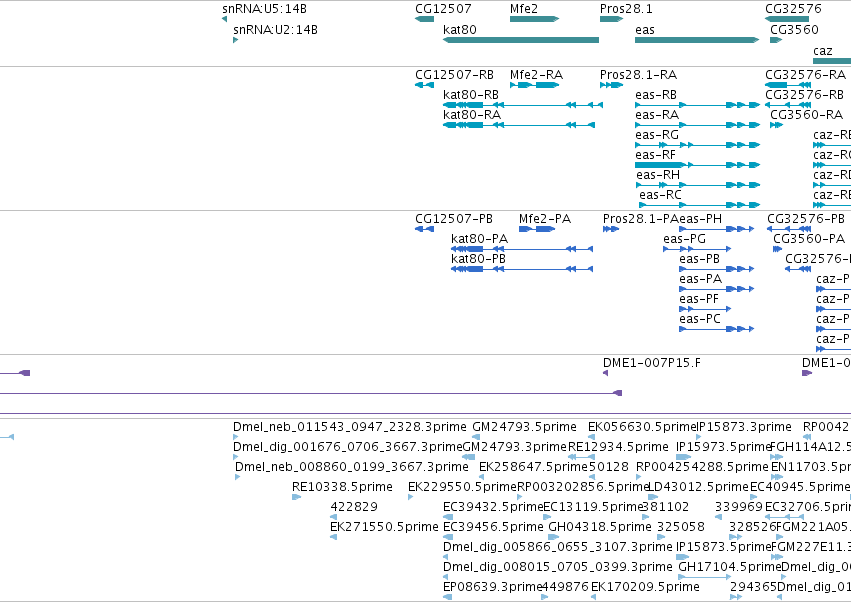Click Dmel_dig_001676_0706_3667.3prime EST
This screenshot has width=851, height=602.
(236, 457)
